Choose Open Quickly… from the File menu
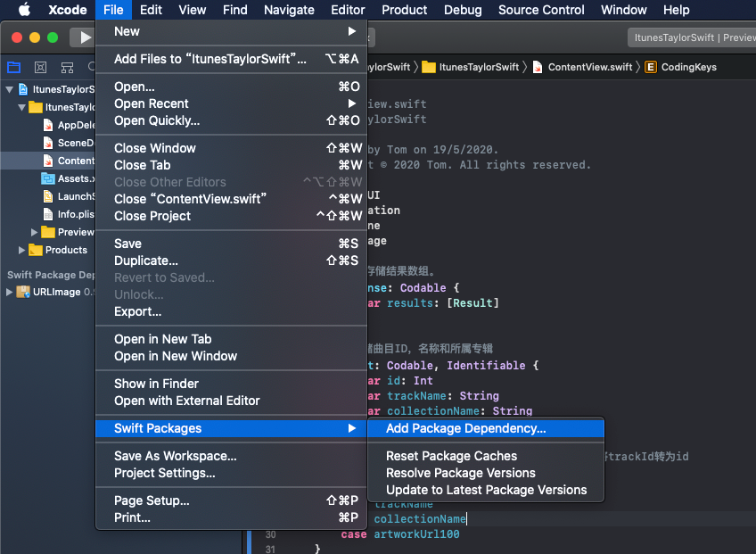Viewport: 756px width, 554px height. 232,120
